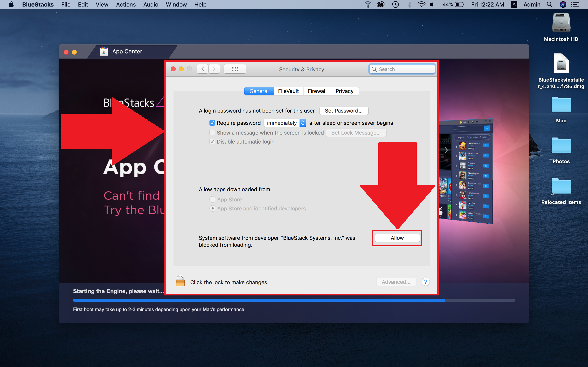Click Set Password button for login
588x367 pixels.
point(344,110)
